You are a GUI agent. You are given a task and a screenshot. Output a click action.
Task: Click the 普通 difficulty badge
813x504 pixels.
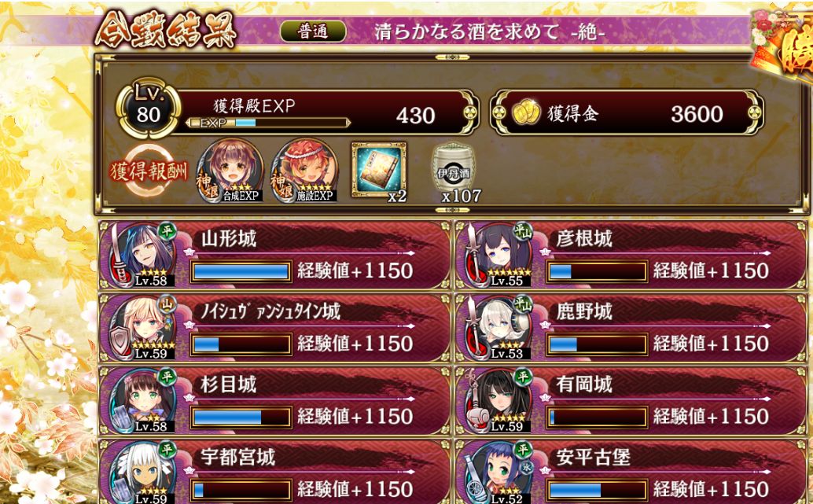pyautogui.click(x=313, y=31)
